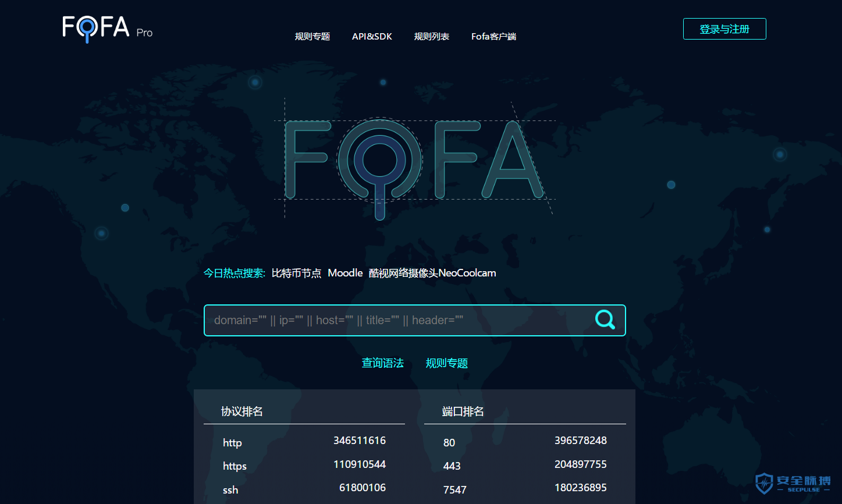
Task: Open the 查询语法 link
Action: (x=383, y=363)
